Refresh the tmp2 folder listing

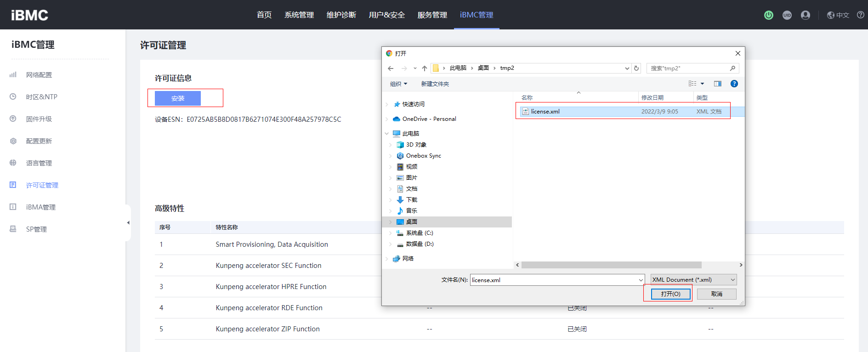pyautogui.click(x=636, y=68)
